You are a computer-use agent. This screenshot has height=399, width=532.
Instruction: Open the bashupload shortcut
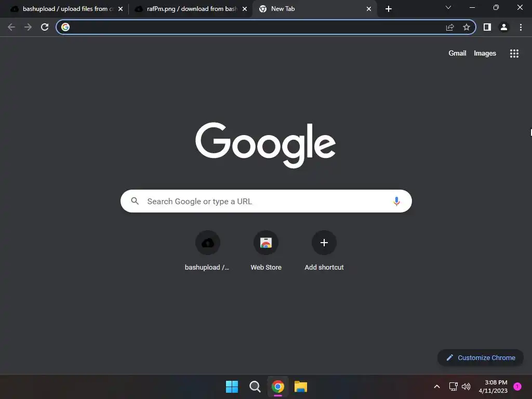pyautogui.click(x=208, y=251)
